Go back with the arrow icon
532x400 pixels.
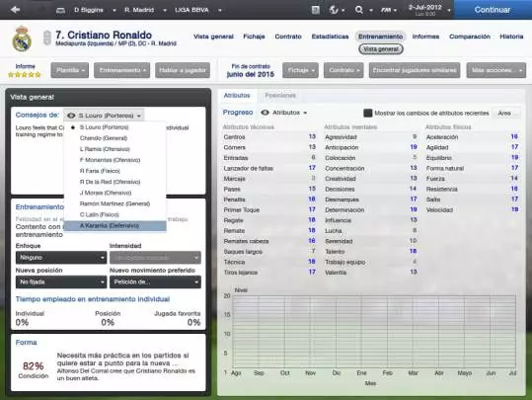[15, 10]
